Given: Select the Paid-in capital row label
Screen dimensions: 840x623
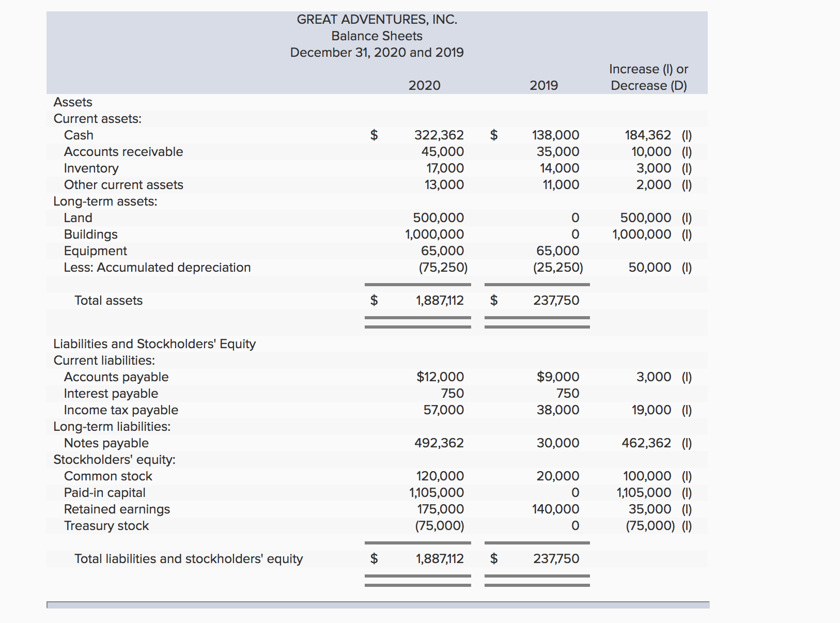Looking at the screenshot, I should (105, 493).
